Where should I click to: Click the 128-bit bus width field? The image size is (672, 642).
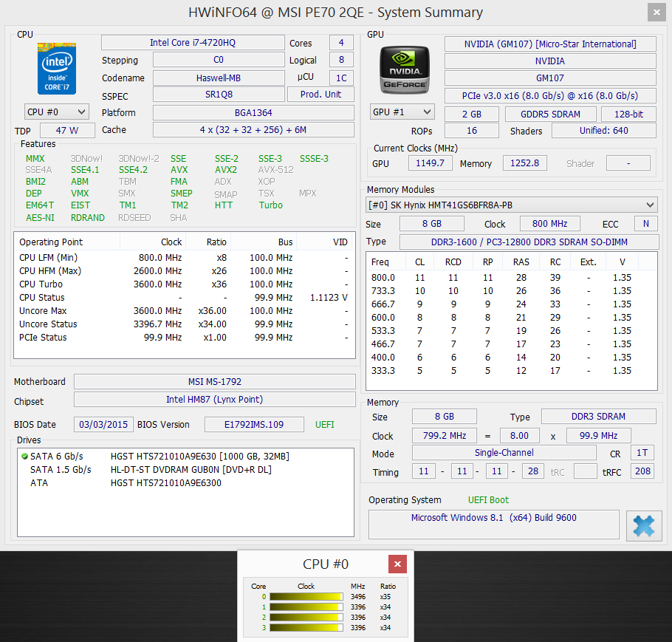pyautogui.click(x=628, y=114)
